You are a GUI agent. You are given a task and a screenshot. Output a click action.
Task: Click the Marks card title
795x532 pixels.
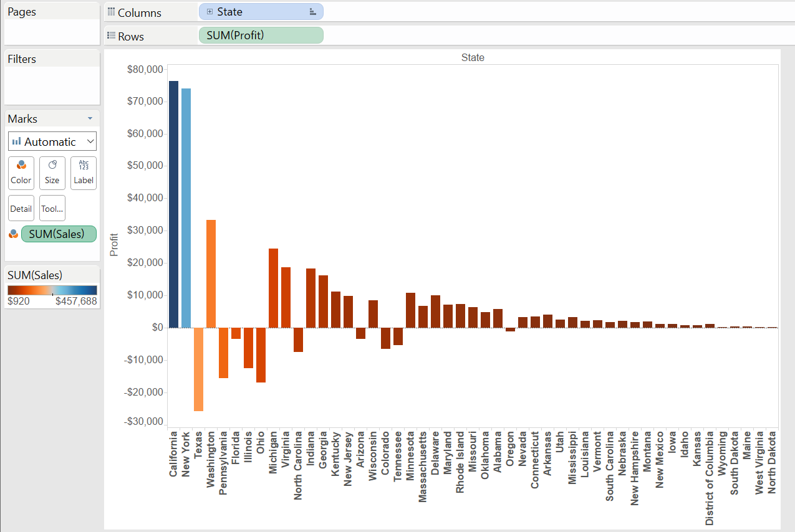22,118
